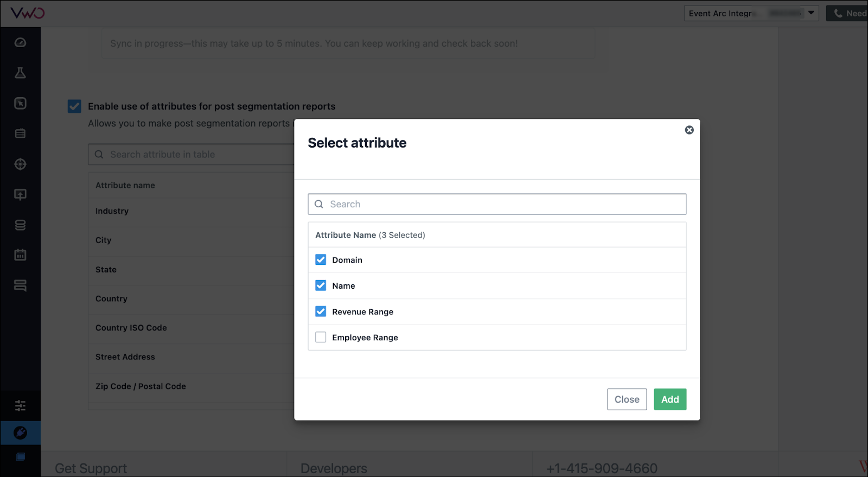Viewport: 868px width, 477px height.
Task: Click the Add button
Action: (x=670, y=399)
